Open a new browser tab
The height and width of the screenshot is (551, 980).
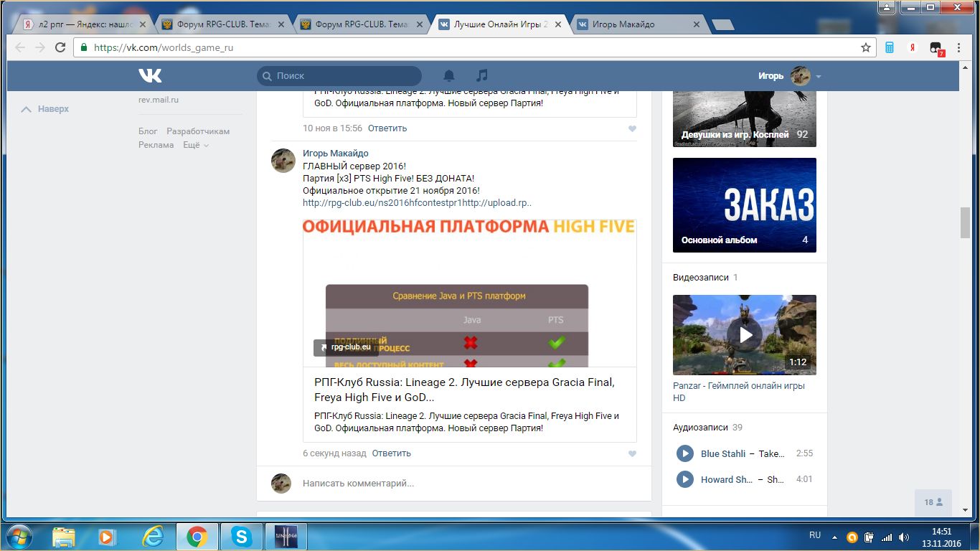pyautogui.click(x=722, y=25)
